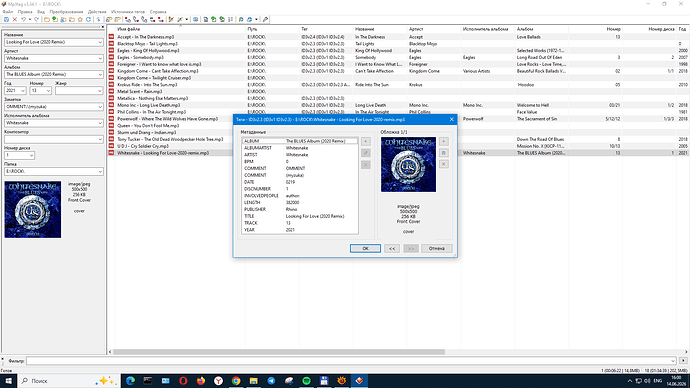Click the Auto-numbering wizard toolbar icon

click(x=230, y=19)
